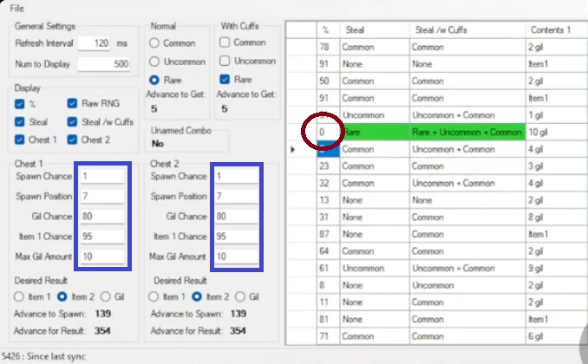Edit Chest 2 Max Gil Amount field
Image resolution: width=588 pixels, height=364 pixels.
[234, 257]
